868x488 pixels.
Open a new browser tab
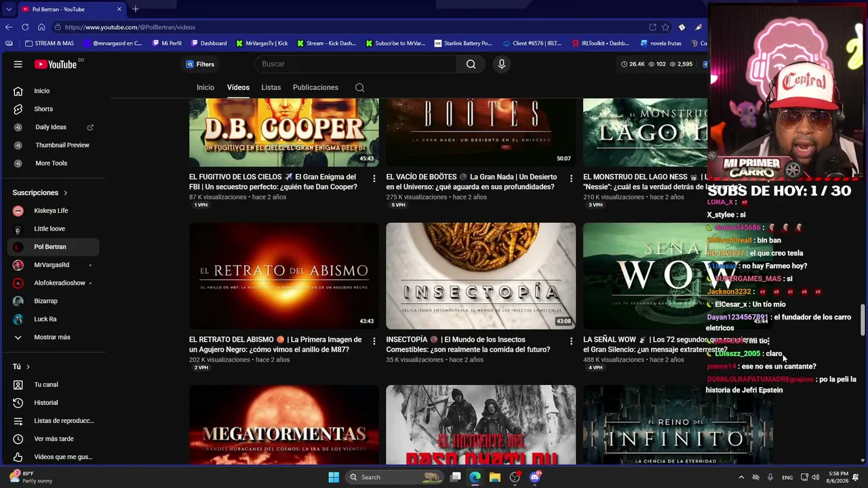(x=136, y=9)
